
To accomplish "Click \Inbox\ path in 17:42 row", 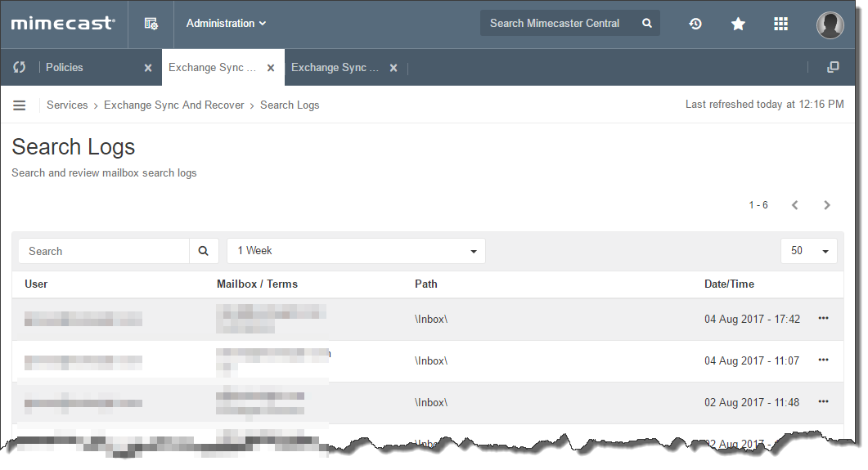I will click(430, 319).
